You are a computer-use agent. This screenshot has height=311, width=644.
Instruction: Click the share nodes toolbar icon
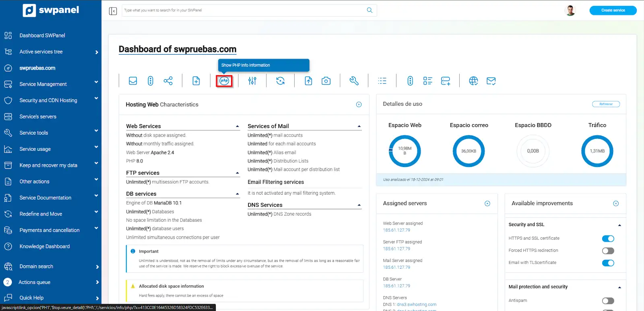tap(168, 81)
